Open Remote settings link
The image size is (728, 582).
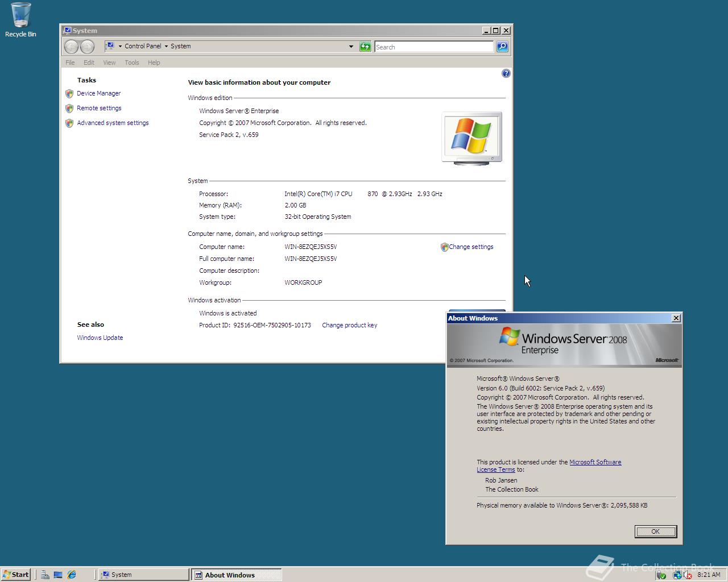point(99,108)
